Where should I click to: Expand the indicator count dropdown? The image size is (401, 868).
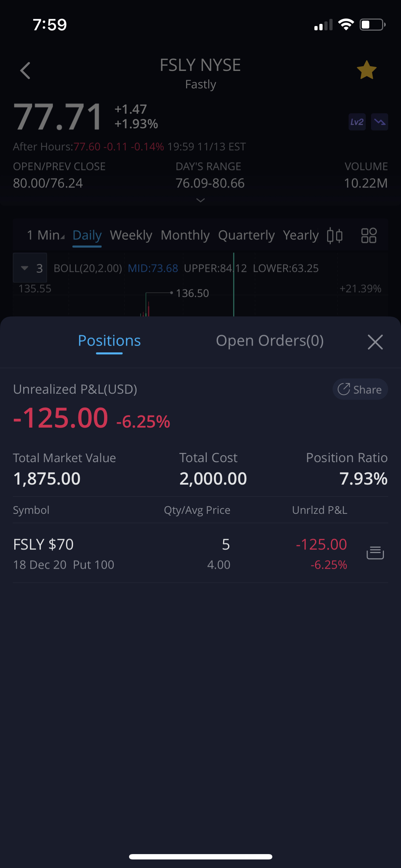click(x=30, y=268)
